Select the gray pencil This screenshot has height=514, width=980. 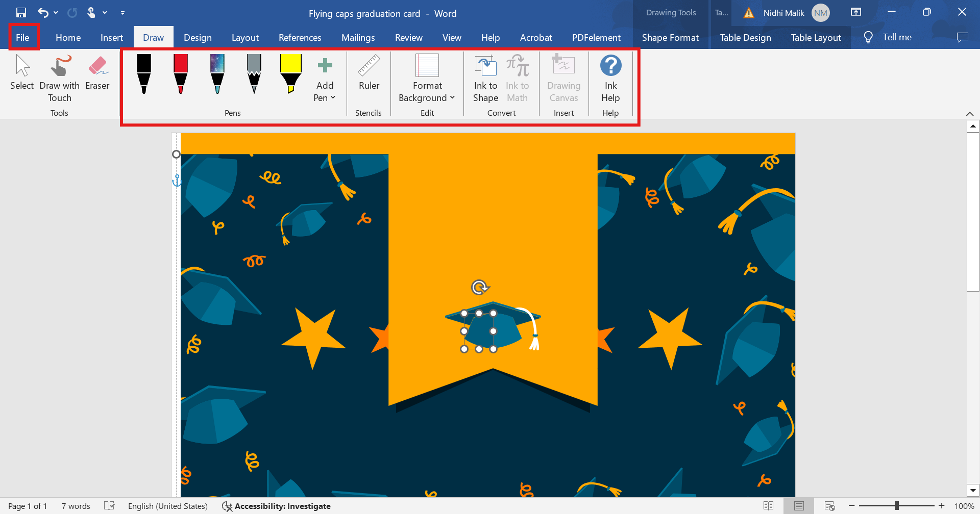click(x=254, y=74)
